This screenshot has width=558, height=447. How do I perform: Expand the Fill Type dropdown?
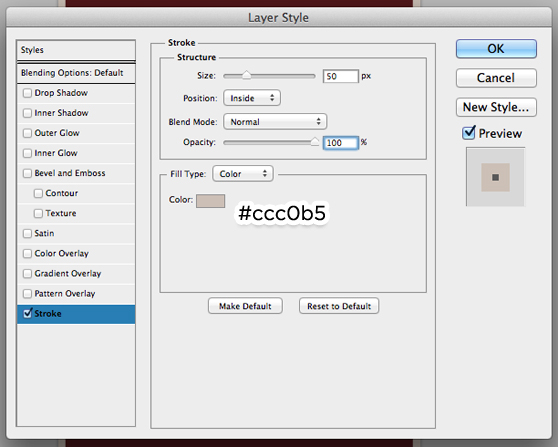coord(243,174)
